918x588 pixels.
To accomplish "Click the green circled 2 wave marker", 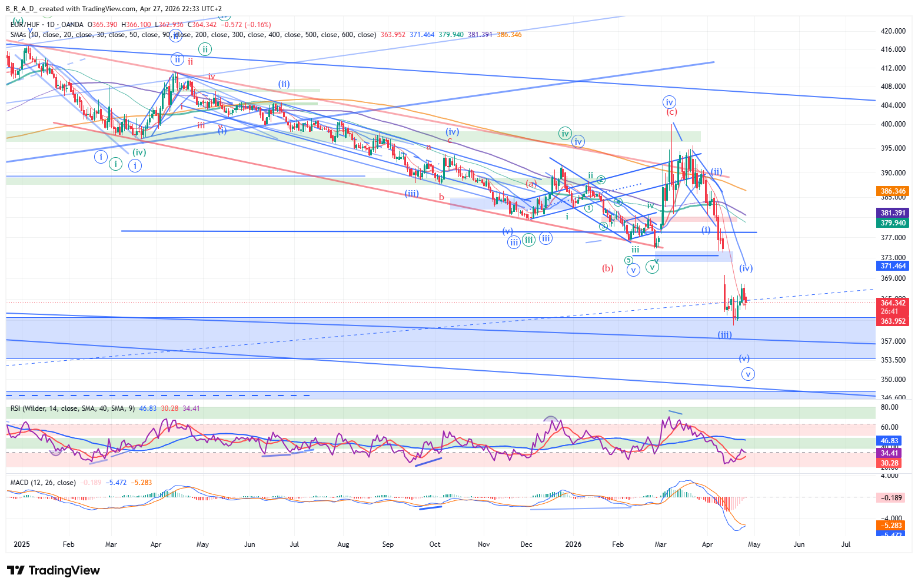I will pos(601,180).
